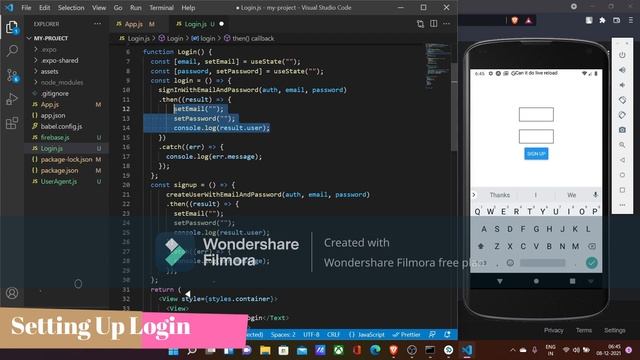This screenshot has height=360, width=640.
Task: Open the Spaces: 2 indentation selector
Action: [283, 334]
